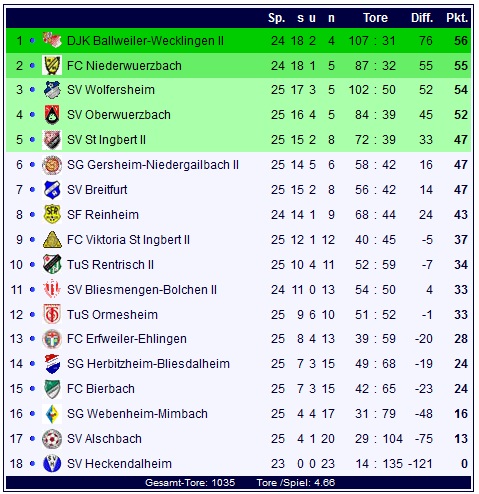Click the SV Oberwuerzbach club crest

52,115
